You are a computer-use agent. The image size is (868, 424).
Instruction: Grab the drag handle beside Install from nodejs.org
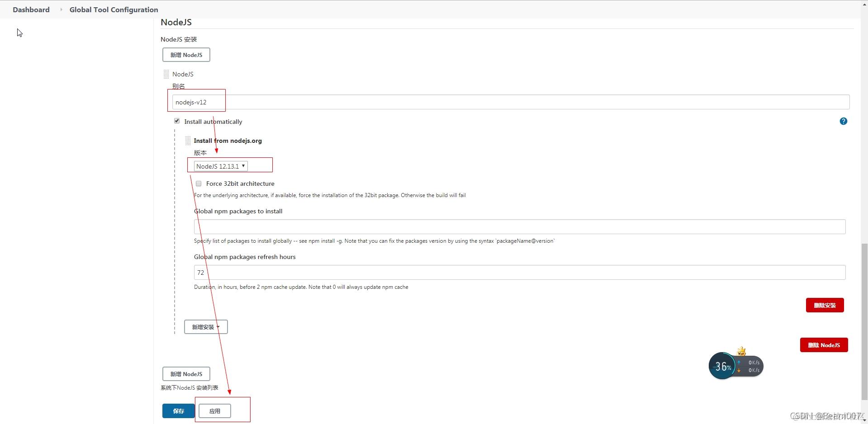point(188,141)
